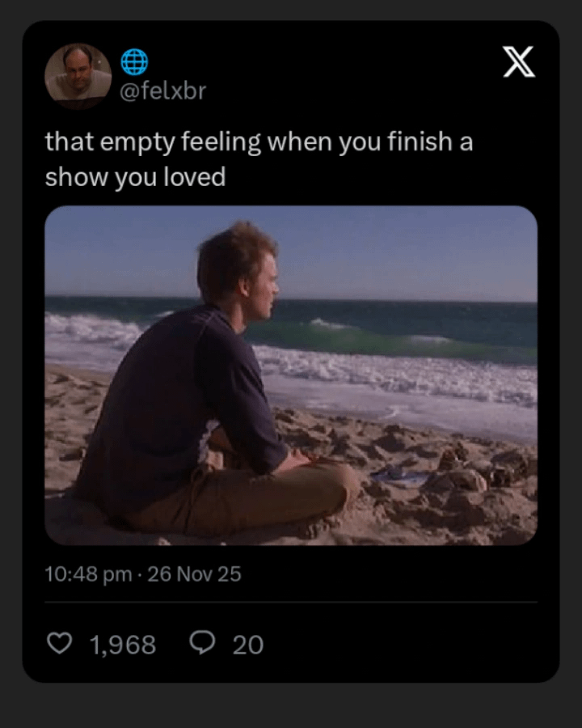Open the user's profile avatar picture
Image resolution: width=582 pixels, height=728 pixels.
(x=78, y=75)
